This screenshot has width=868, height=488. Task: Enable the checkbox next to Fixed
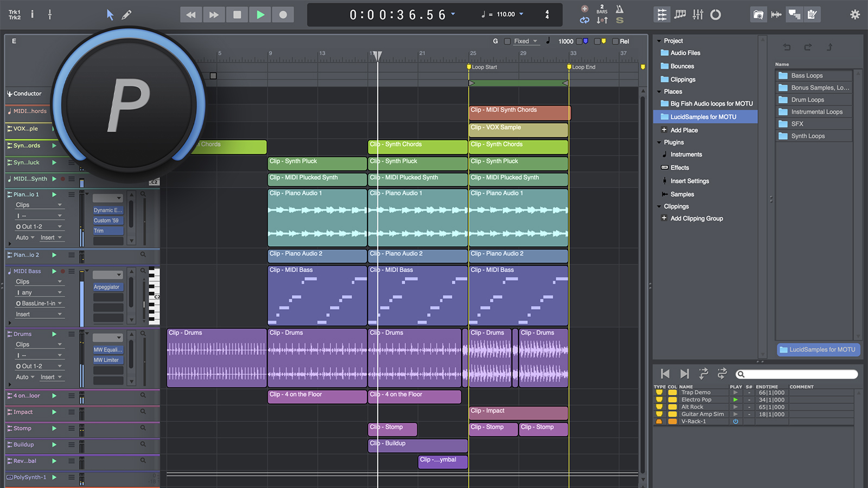click(507, 41)
